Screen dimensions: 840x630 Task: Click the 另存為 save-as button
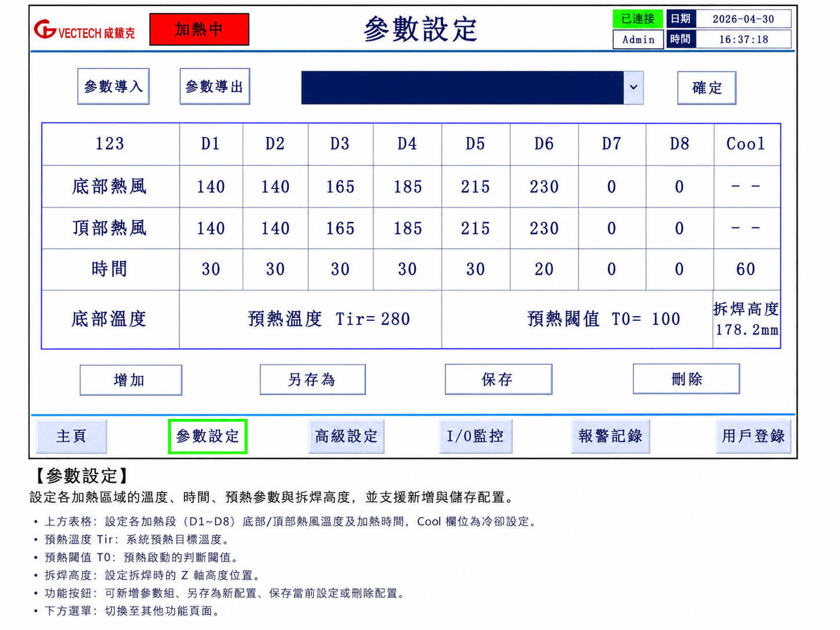click(313, 379)
